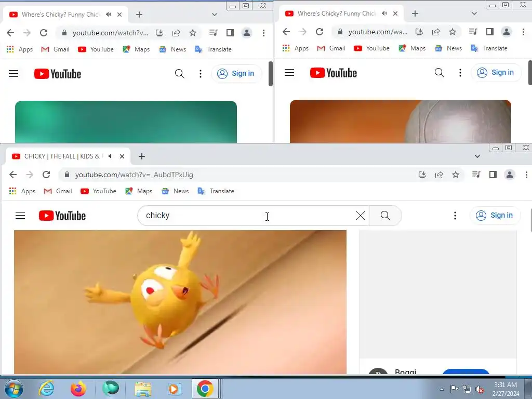The image size is (532, 399).
Task: Open new tab in top-left Chrome window
Action: (139, 15)
